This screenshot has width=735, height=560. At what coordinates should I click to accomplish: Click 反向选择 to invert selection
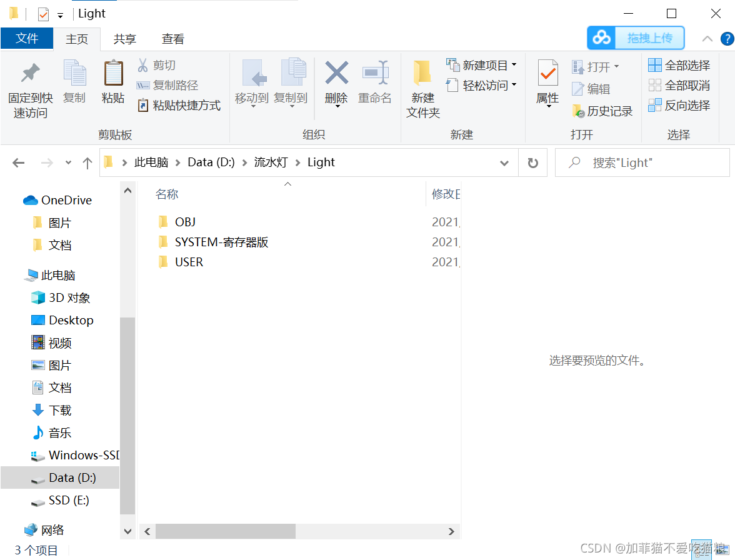click(680, 105)
